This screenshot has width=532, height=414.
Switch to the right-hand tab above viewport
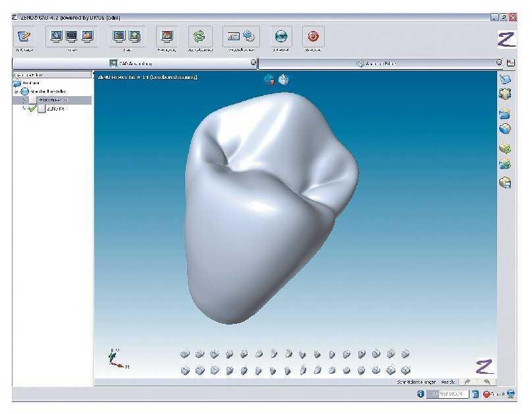pos(379,63)
